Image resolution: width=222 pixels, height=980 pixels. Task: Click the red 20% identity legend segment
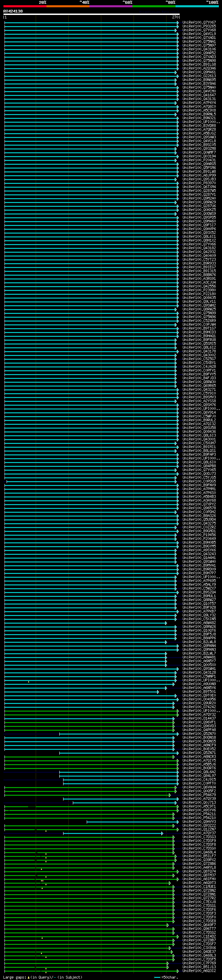click(25, 6)
